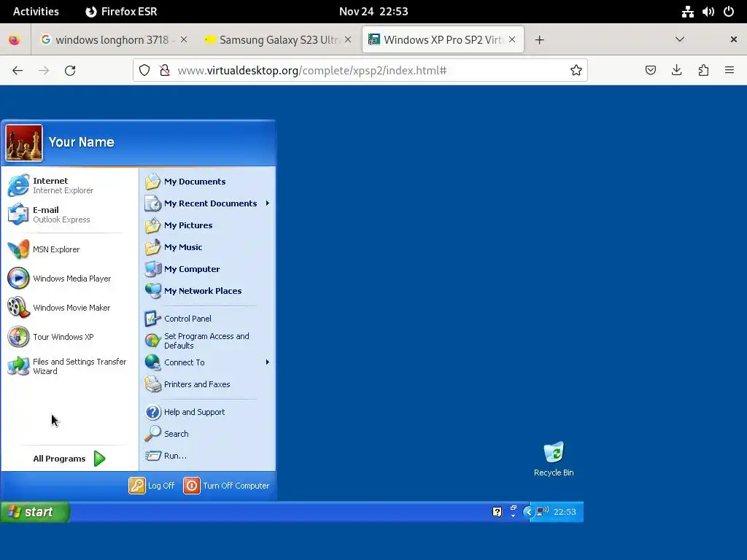Open Internet Explorer from Start menu
Viewport: 747px width, 560px height.
click(x=18, y=185)
